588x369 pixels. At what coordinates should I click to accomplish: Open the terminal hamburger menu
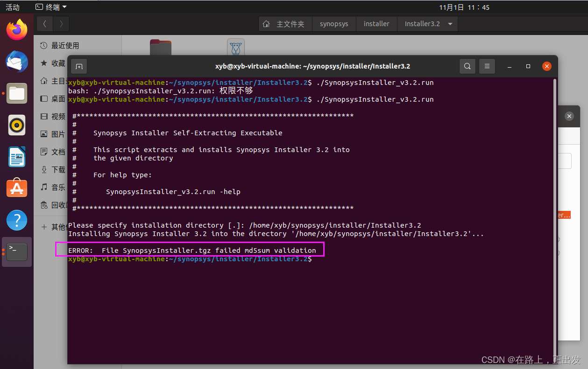tap(487, 66)
